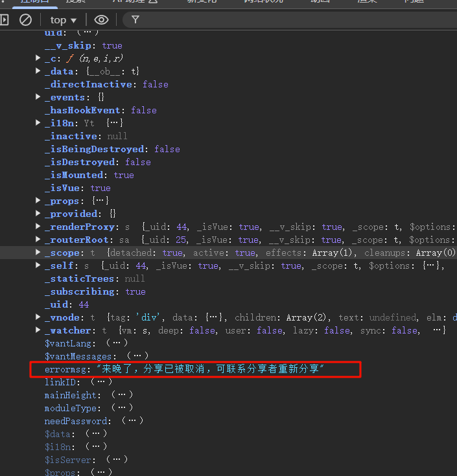Click the filter funnel icon
The image size is (457, 476).
pos(135,20)
